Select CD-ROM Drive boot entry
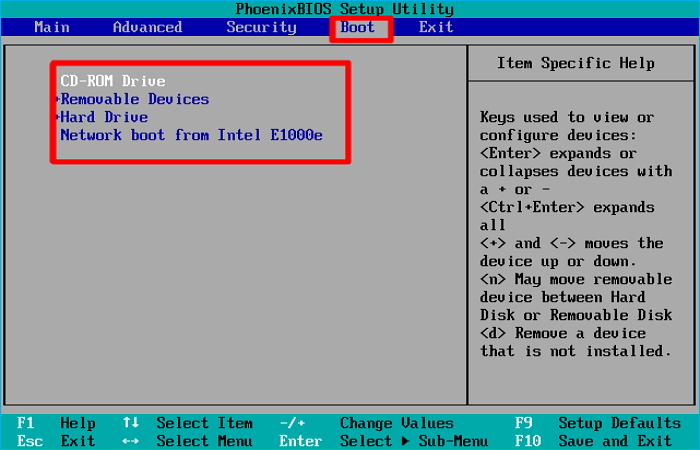This screenshot has height=450, width=700. click(113, 81)
